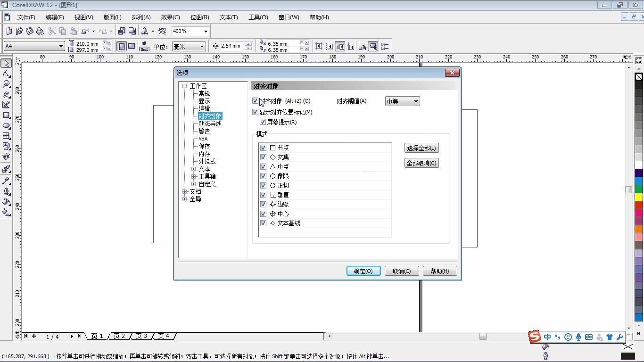644x362 pixels.
Task: Click Sogou IME microphone icon
Action: [578, 337]
